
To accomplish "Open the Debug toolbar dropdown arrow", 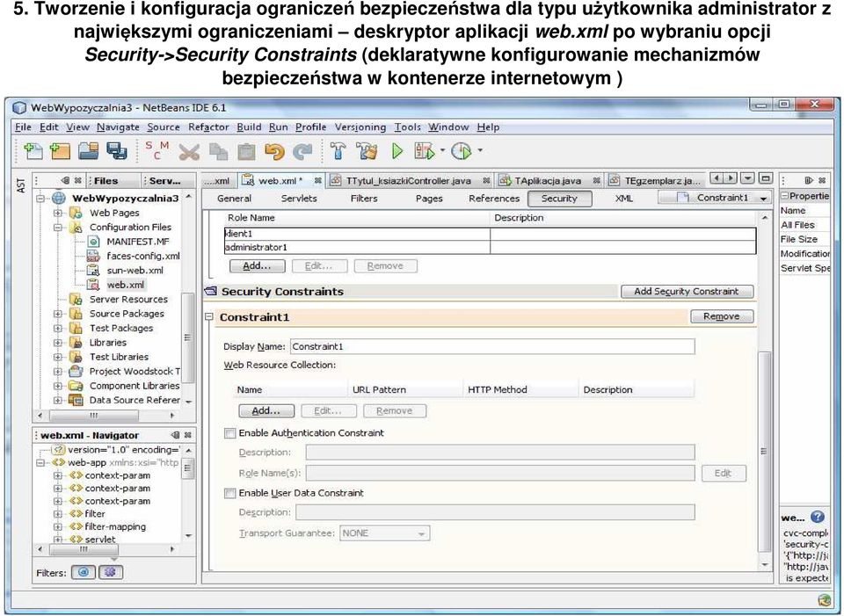I will click(442, 150).
